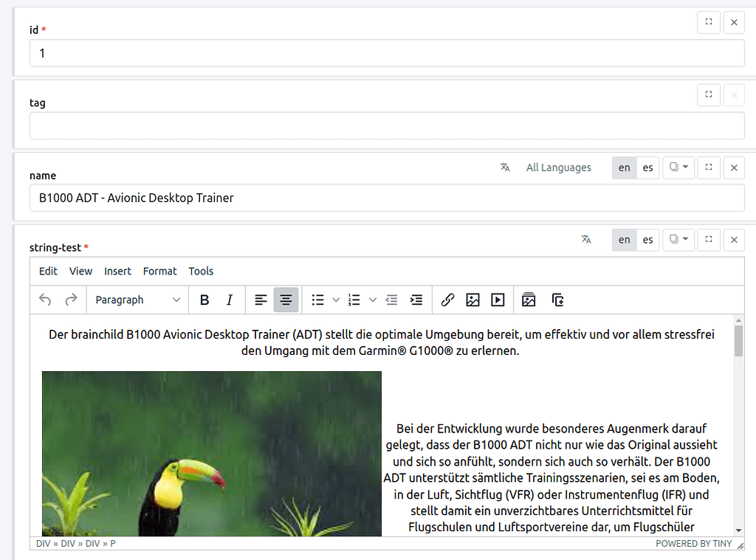Open the numbered list options dropdown
This screenshot has width=756, height=560.
(x=373, y=300)
